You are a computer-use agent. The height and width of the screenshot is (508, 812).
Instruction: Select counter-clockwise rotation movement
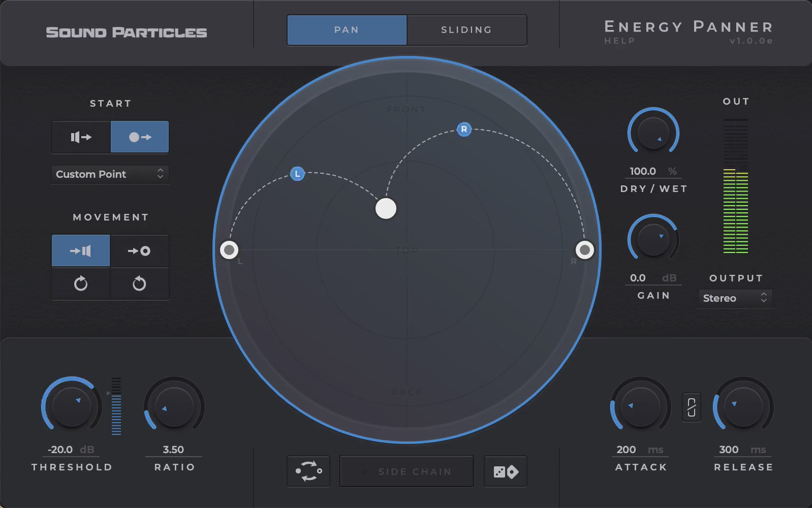point(139,283)
